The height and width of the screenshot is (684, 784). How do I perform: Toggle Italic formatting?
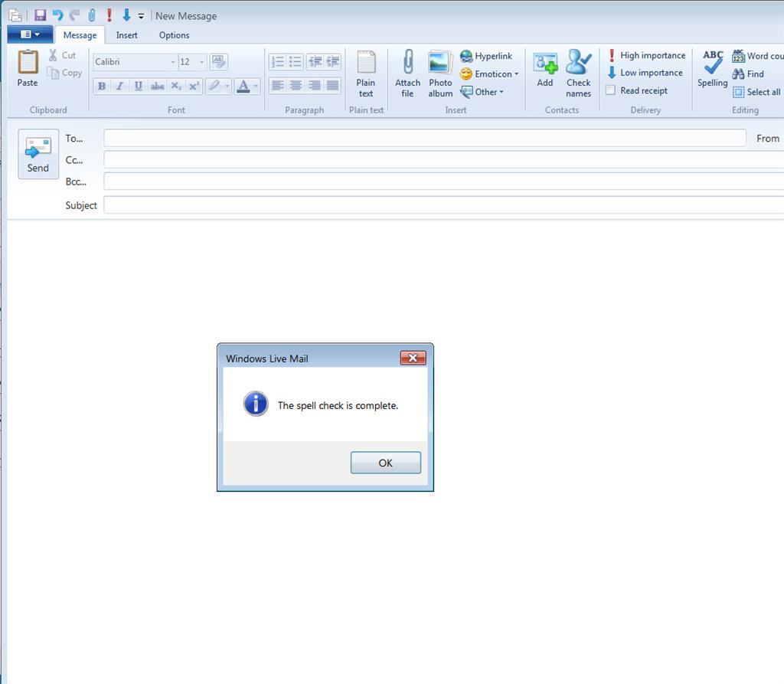click(x=120, y=86)
